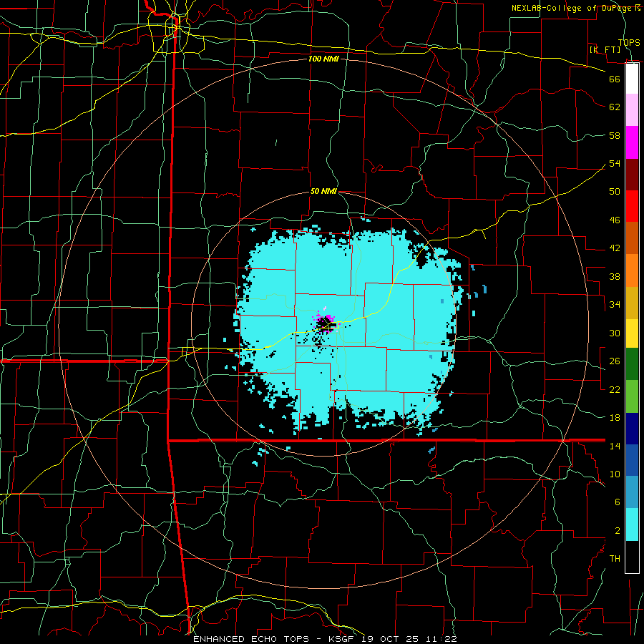The height and width of the screenshot is (644, 644).
Task: Click the black TH legend swatch
Action: pos(632,557)
